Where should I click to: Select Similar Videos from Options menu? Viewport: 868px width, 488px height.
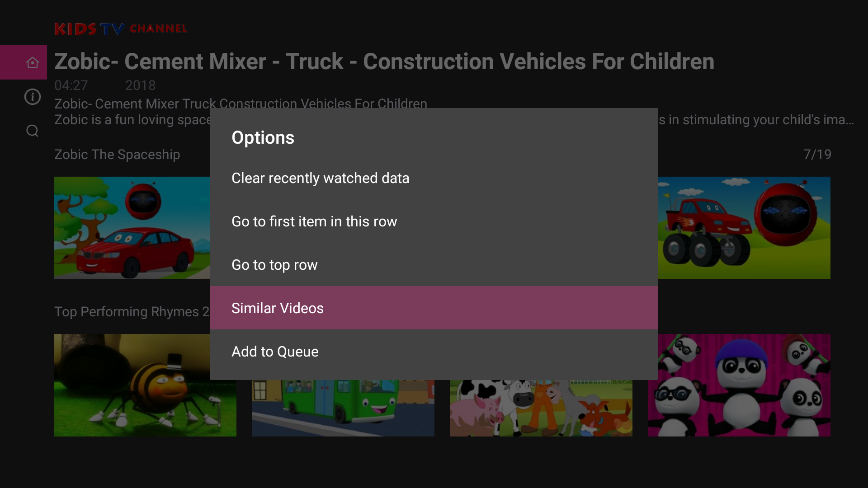[278, 308]
